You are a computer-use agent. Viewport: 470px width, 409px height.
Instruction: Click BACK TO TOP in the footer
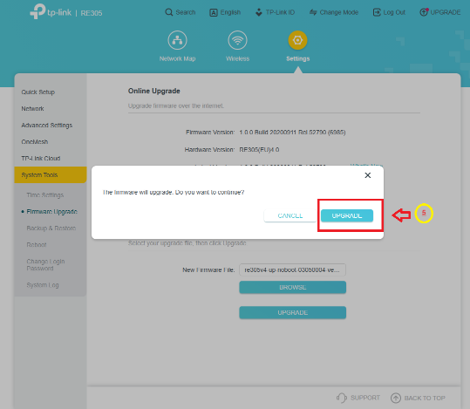pyautogui.click(x=418, y=398)
